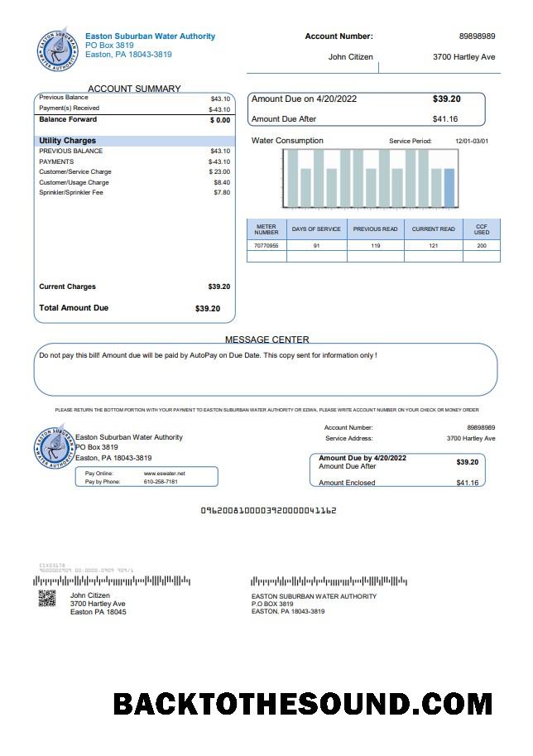
Task: Select the 'Balance Forward' label
Action: click(68, 119)
